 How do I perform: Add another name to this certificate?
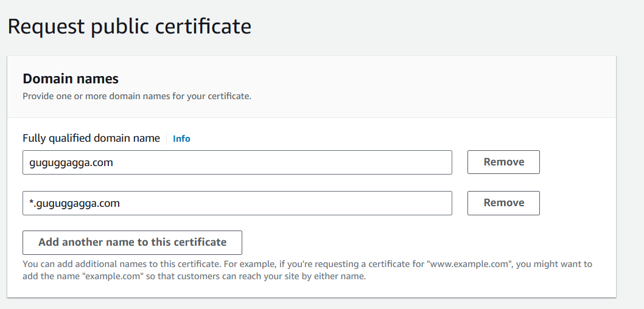tap(132, 242)
